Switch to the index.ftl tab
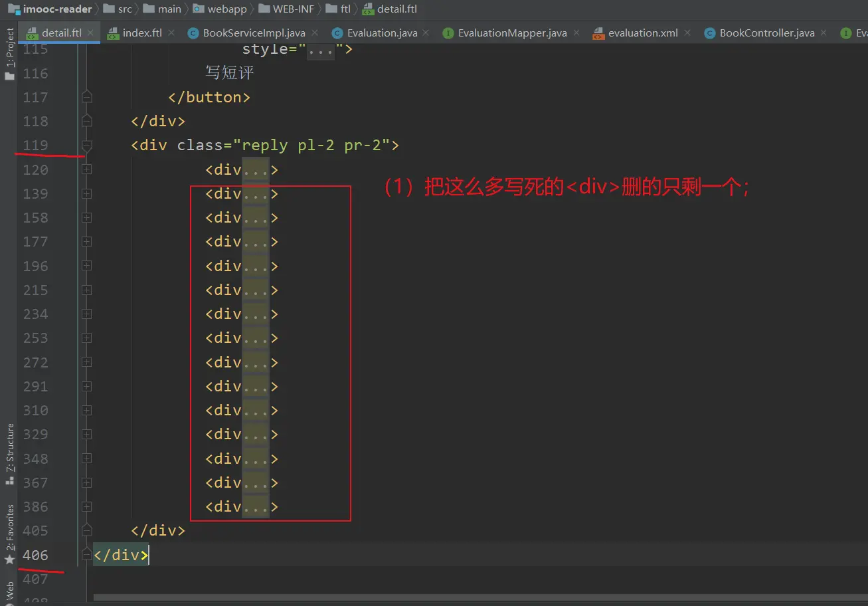This screenshot has height=606, width=868. pos(141,33)
